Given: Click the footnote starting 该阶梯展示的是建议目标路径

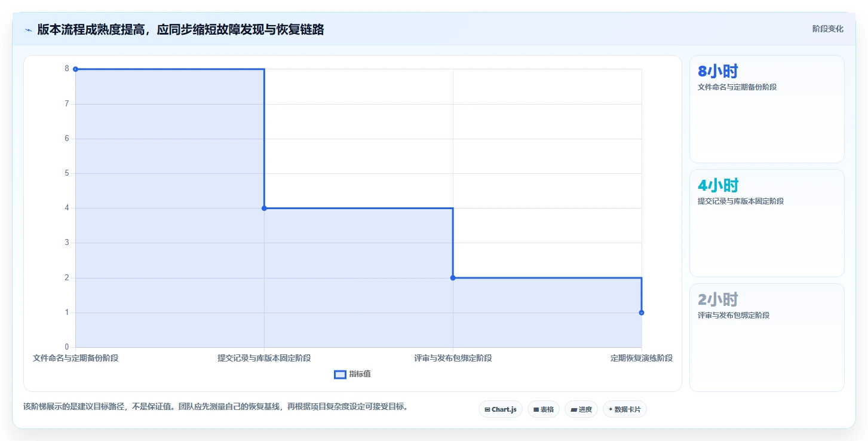Looking at the screenshot, I should [216, 406].
